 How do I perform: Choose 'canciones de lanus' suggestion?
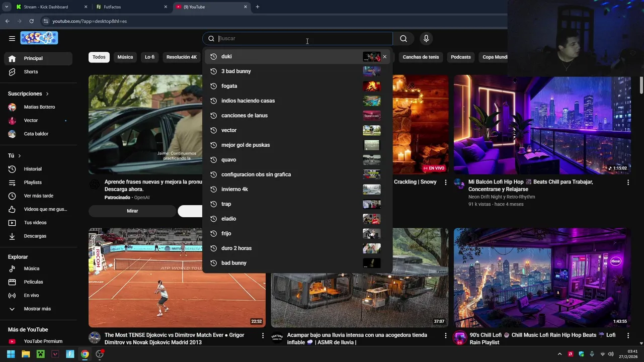[x=297, y=116]
